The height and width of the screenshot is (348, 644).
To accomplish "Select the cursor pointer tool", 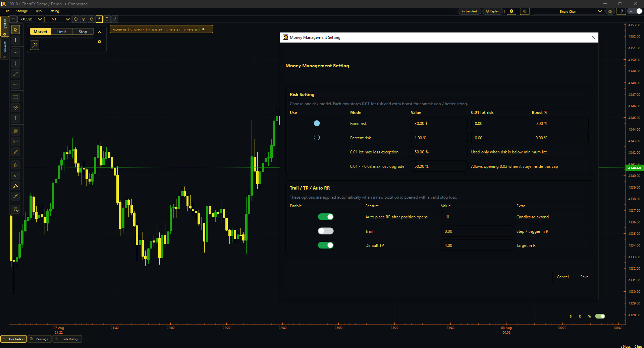I will 15,30.
